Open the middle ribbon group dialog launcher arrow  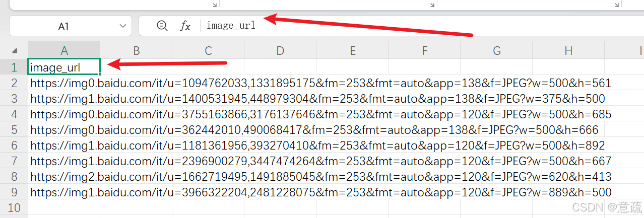[432, 4]
